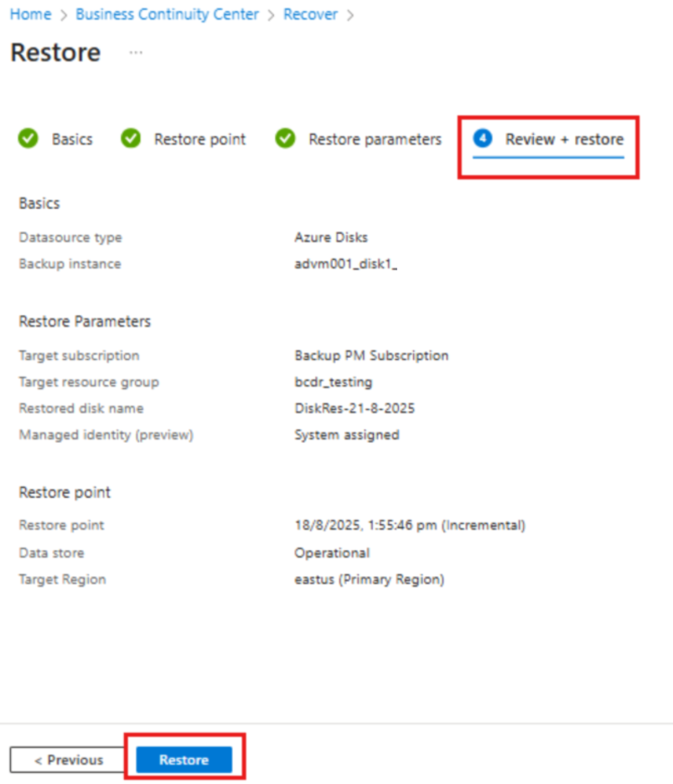Switch to the Basics tab

coord(74,139)
